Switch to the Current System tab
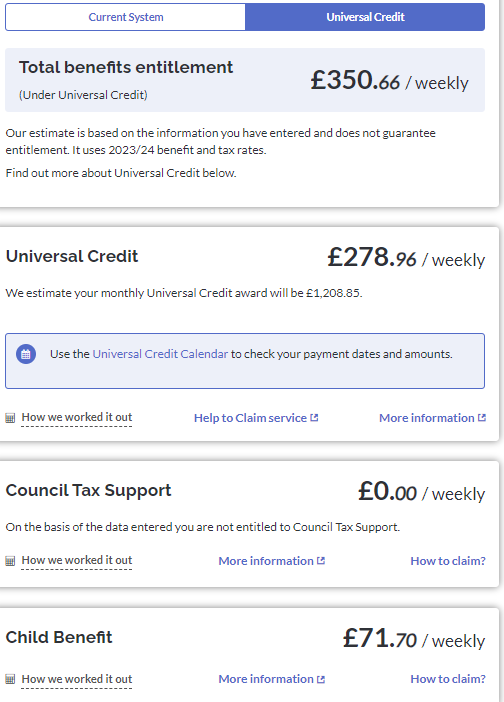Viewport: 504px width, 702px height. click(126, 17)
